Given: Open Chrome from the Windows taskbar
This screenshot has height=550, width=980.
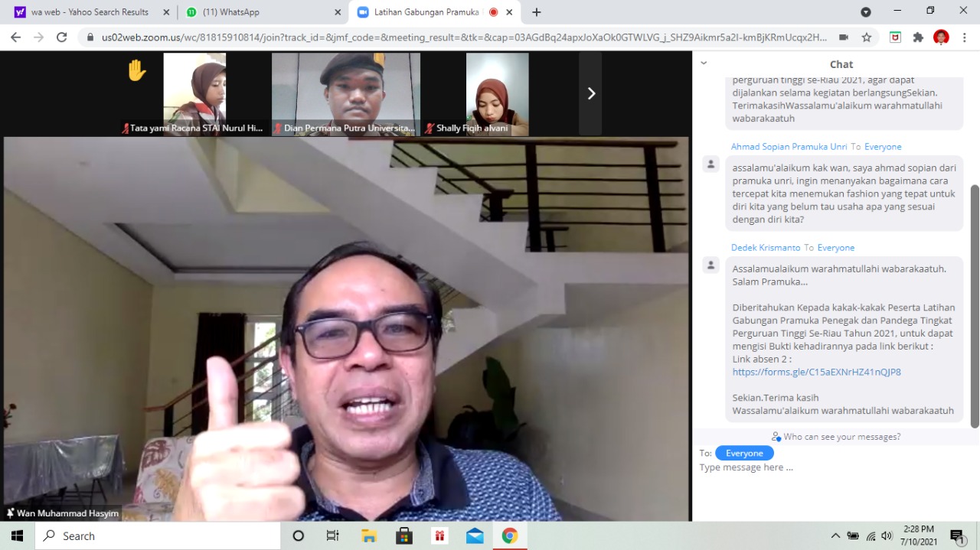Looking at the screenshot, I should tap(509, 535).
